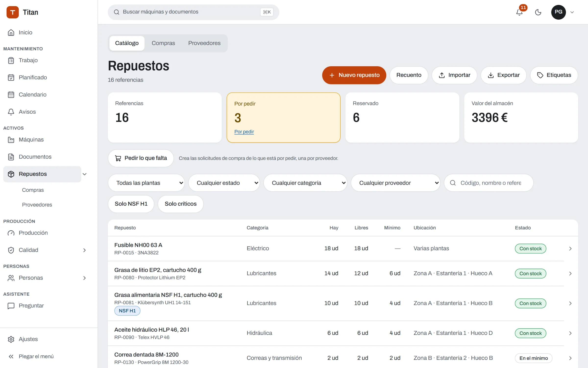Click the Importar button
This screenshot has width=588, height=368.
[454, 75]
